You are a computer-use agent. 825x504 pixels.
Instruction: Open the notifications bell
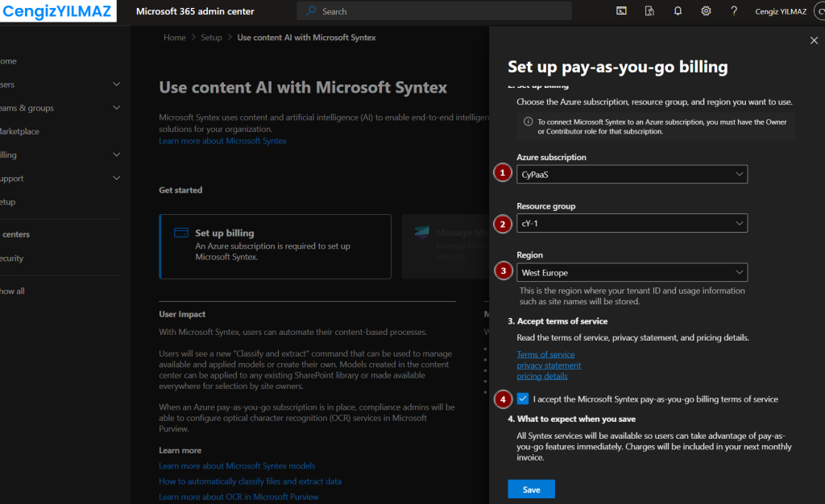[678, 11]
